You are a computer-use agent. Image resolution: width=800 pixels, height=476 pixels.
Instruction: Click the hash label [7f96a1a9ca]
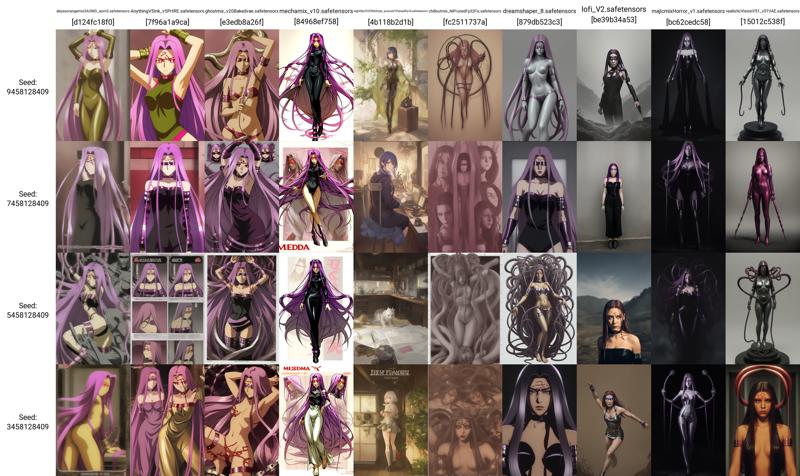tap(167, 22)
